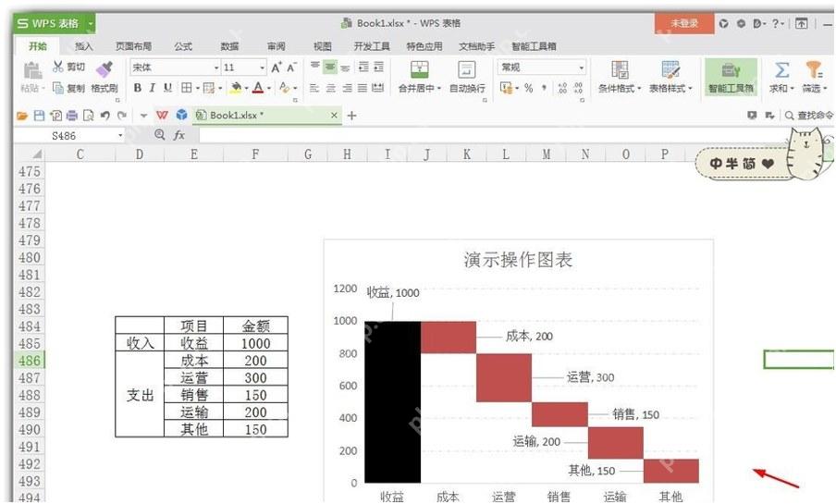Decrease font size with A- icon
The width and height of the screenshot is (836, 504).
click(x=291, y=68)
